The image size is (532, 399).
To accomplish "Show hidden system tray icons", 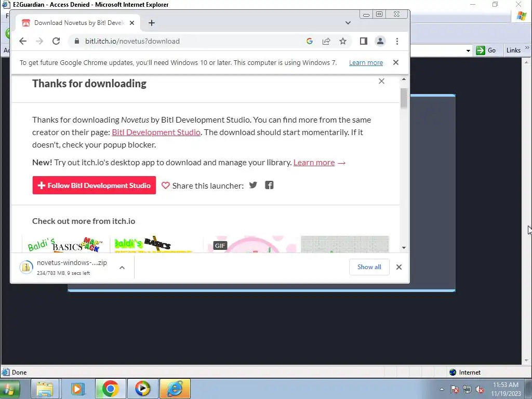I will pos(442,389).
